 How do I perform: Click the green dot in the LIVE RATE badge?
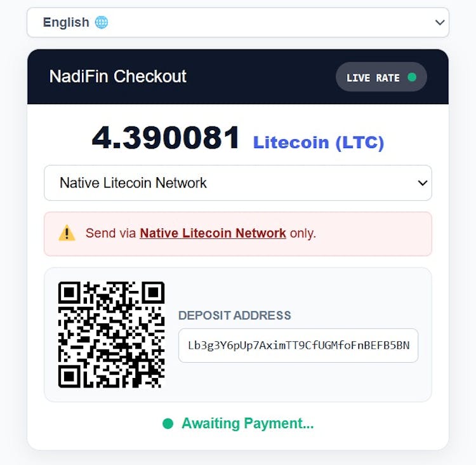click(x=412, y=77)
